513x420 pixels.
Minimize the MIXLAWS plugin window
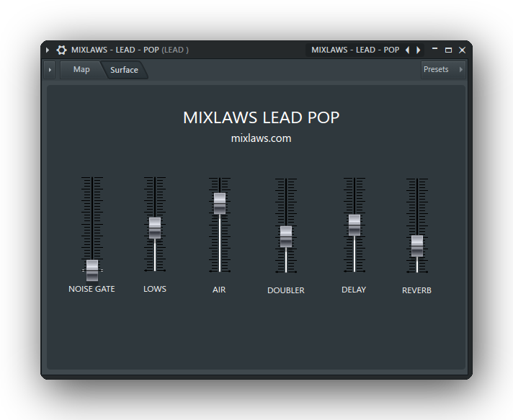tap(434, 49)
